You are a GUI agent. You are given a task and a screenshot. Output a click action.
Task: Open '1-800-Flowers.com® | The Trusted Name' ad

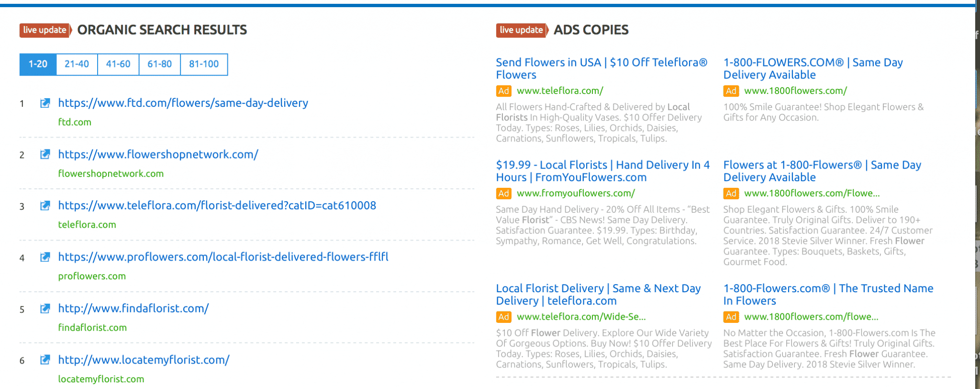point(828,295)
